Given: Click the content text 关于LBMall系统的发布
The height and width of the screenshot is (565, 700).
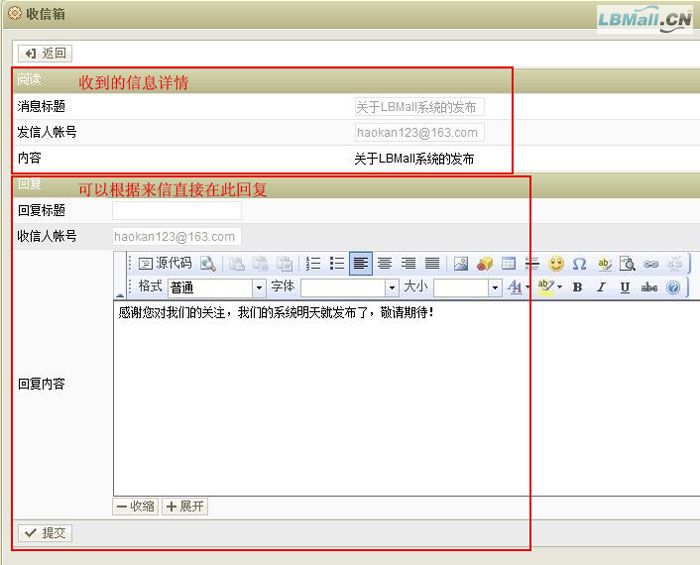Looking at the screenshot, I should click(x=414, y=159).
